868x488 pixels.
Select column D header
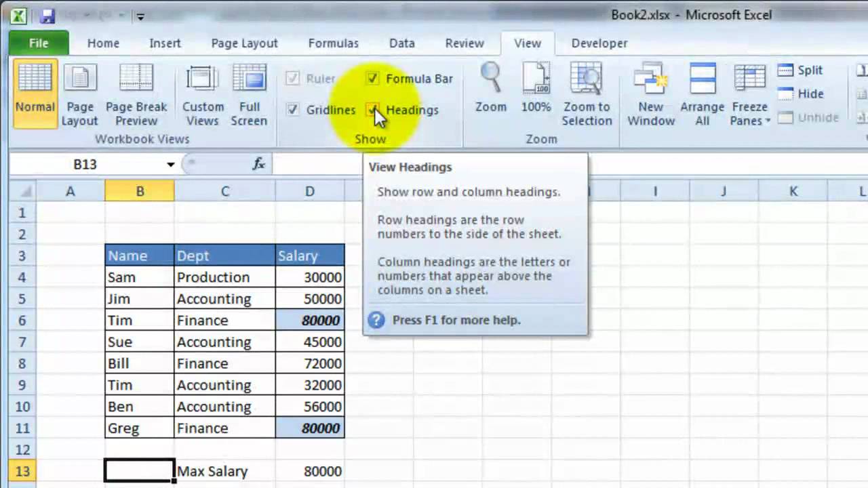click(310, 191)
